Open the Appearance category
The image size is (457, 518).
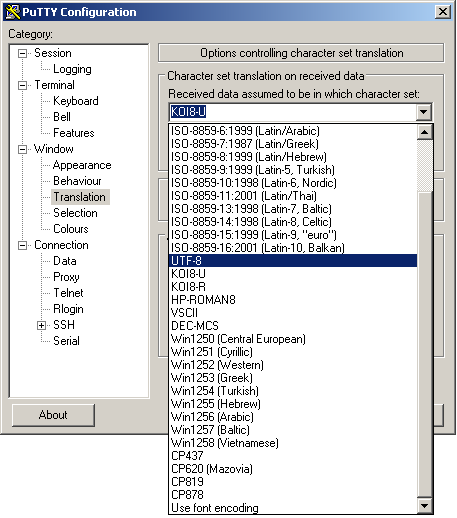coord(82,165)
